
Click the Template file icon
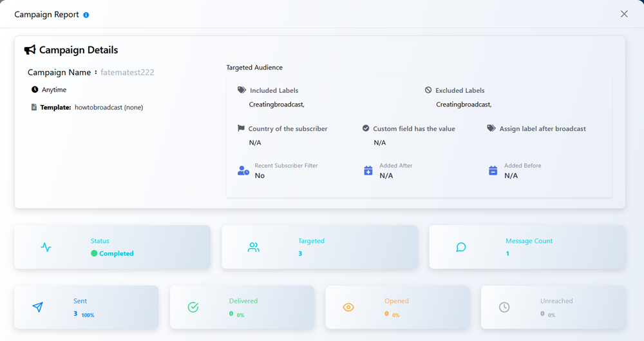[x=34, y=107]
